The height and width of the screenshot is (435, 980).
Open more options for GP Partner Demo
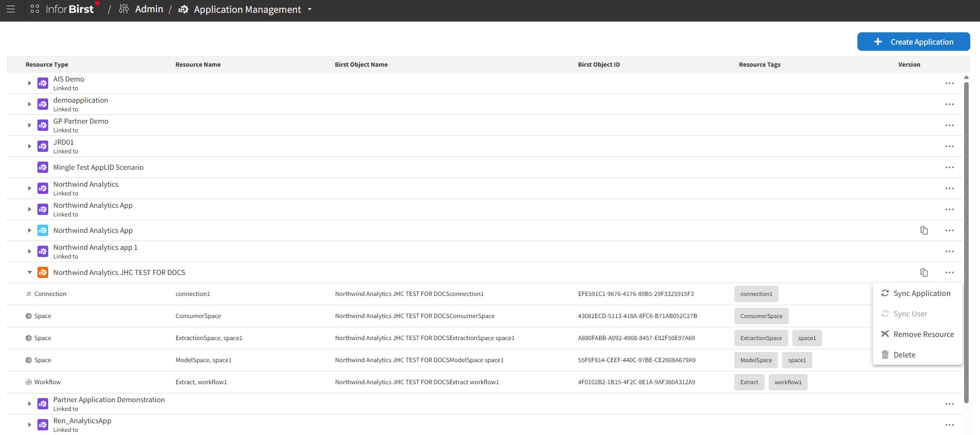click(x=950, y=125)
